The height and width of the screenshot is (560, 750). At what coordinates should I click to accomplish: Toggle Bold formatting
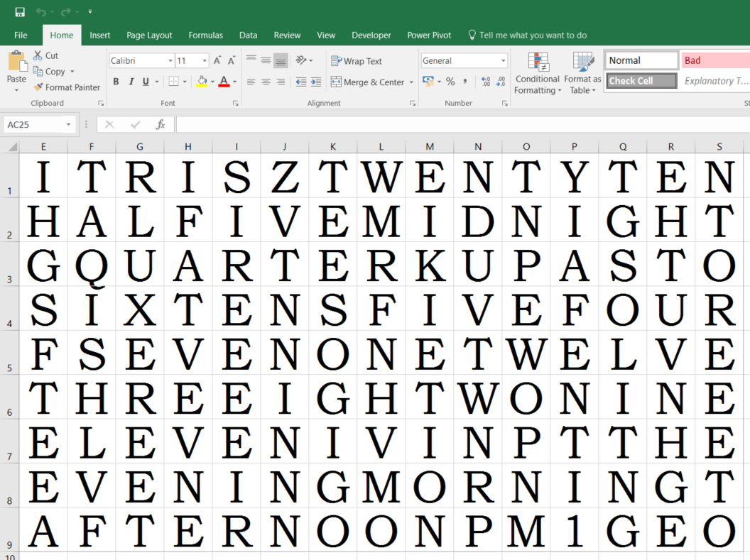click(x=116, y=82)
